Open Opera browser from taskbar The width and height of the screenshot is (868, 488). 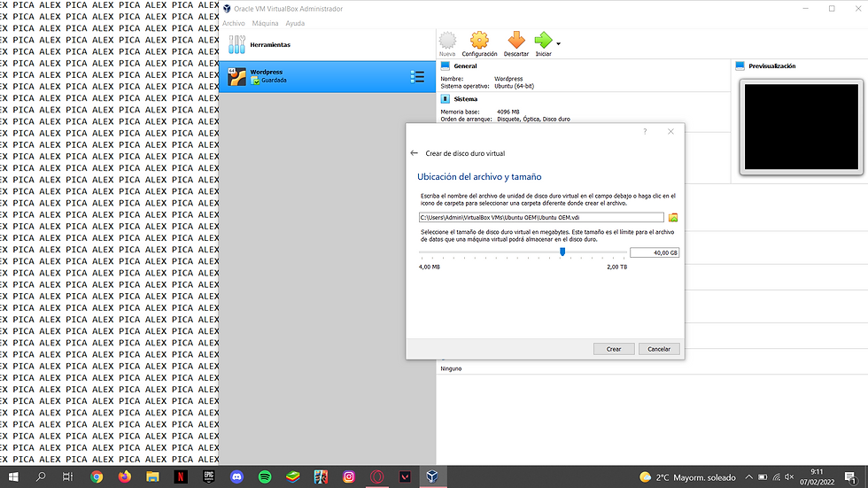(x=377, y=477)
